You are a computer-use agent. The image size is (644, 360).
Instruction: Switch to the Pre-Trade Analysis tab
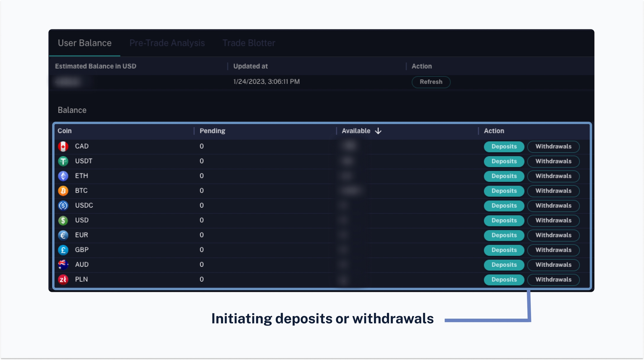167,43
